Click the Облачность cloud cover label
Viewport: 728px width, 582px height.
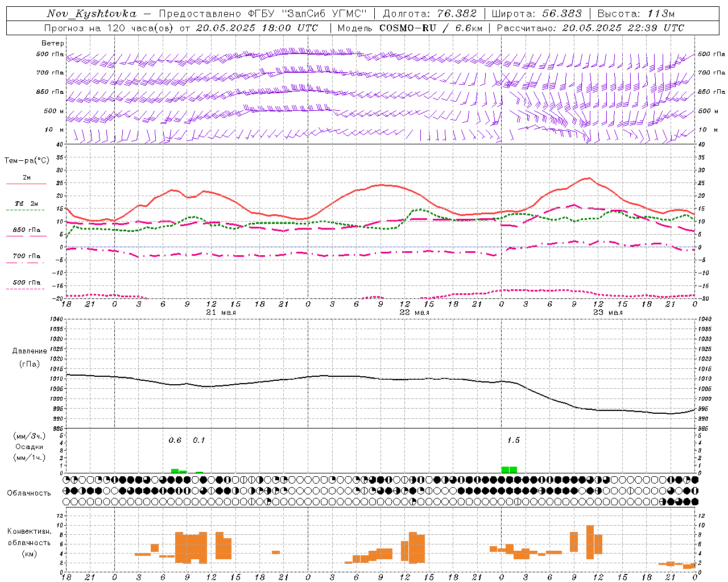click(29, 493)
